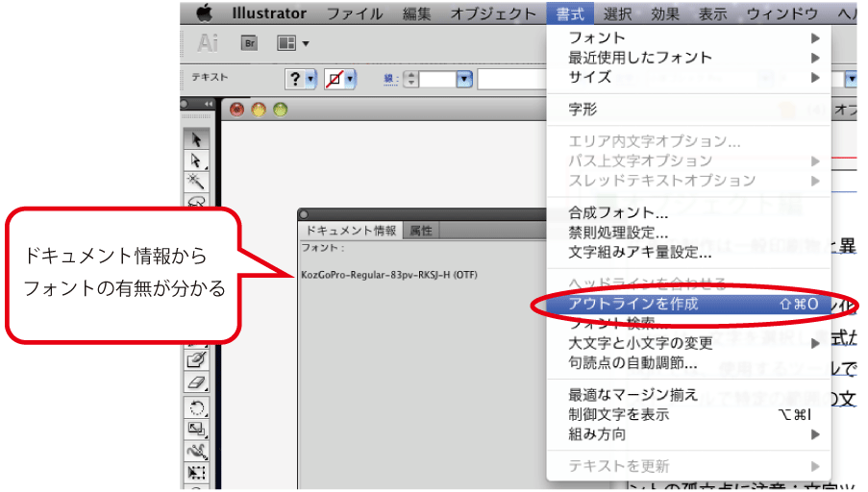Open Adobe Bridge with the Br icon
The width and height of the screenshot is (868, 492).
point(249,43)
